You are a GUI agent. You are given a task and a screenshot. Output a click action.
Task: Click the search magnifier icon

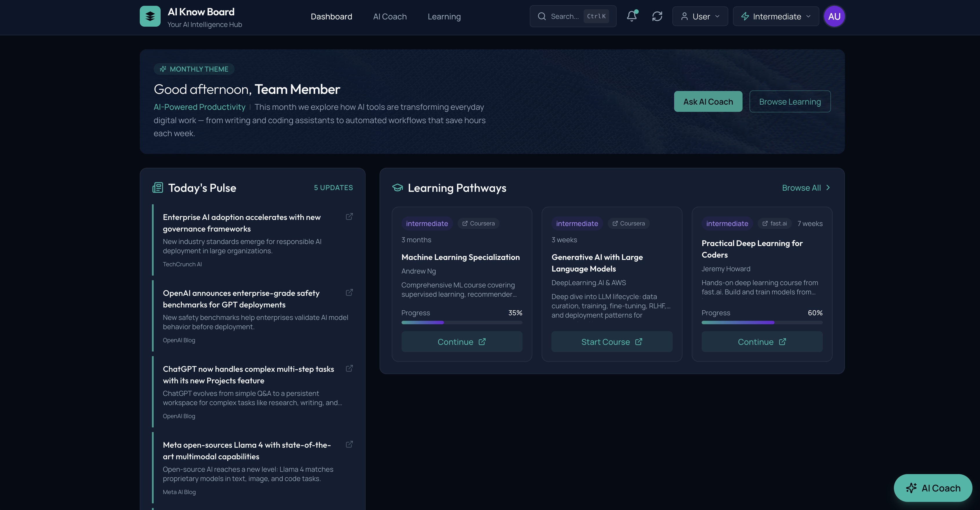(x=542, y=16)
